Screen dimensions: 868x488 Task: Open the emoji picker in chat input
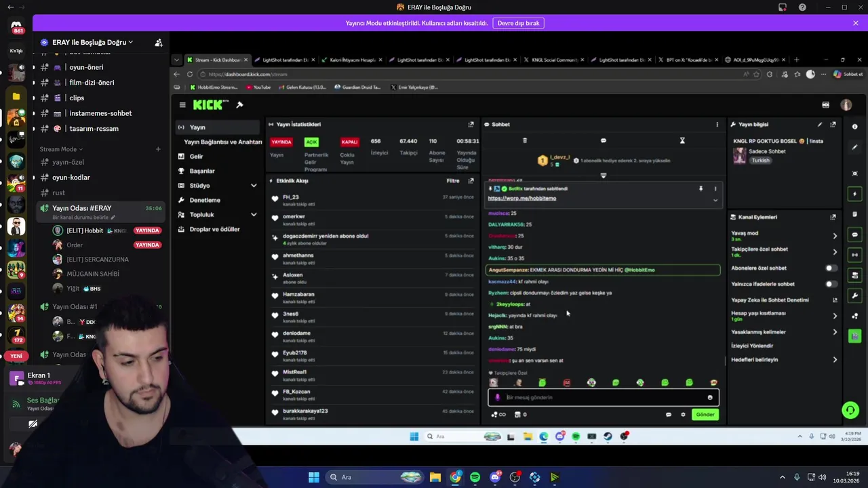coord(710,398)
